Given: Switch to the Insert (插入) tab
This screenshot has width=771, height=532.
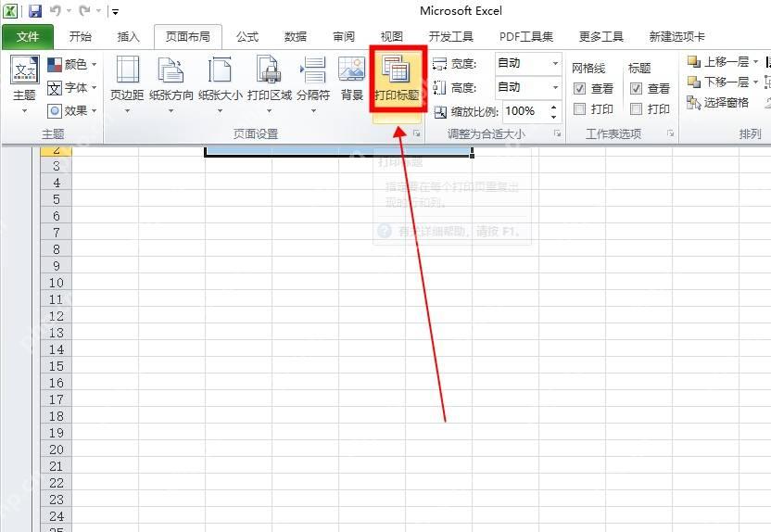Looking at the screenshot, I should click(128, 37).
